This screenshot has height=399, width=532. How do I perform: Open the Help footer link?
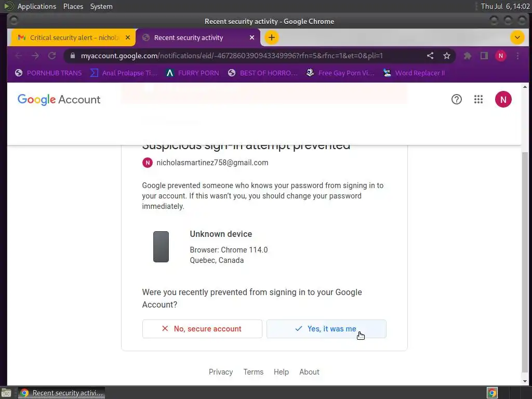[281, 372]
